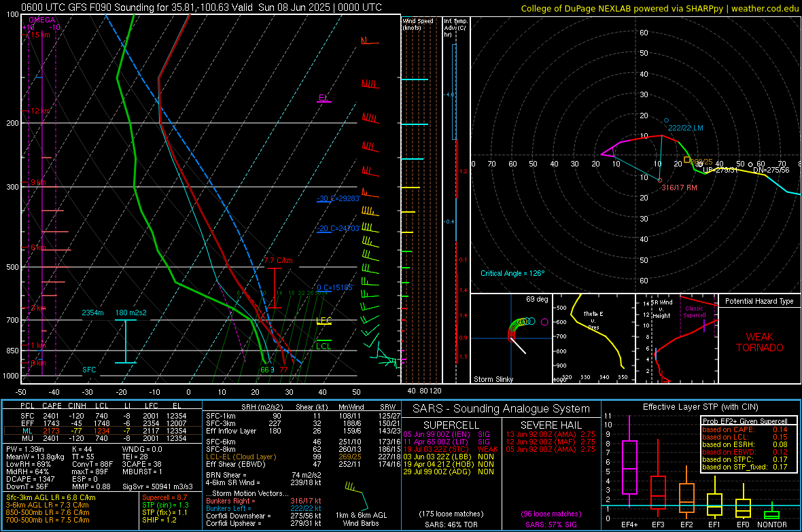The height and width of the screenshot is (532, 802).
Task: Select the MU parcel row
Action: (x=103, y=438)
